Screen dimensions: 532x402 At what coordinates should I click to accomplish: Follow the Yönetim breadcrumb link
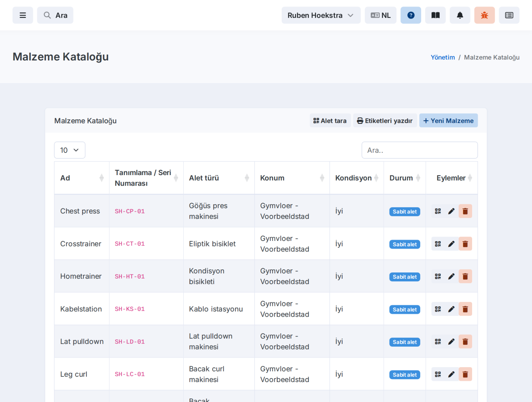(x=443, y=57)
